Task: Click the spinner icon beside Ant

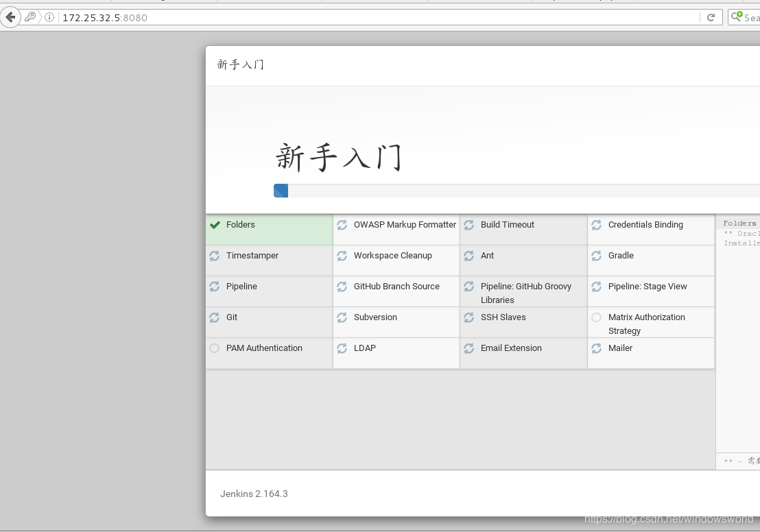Action: tap(468, 256)
